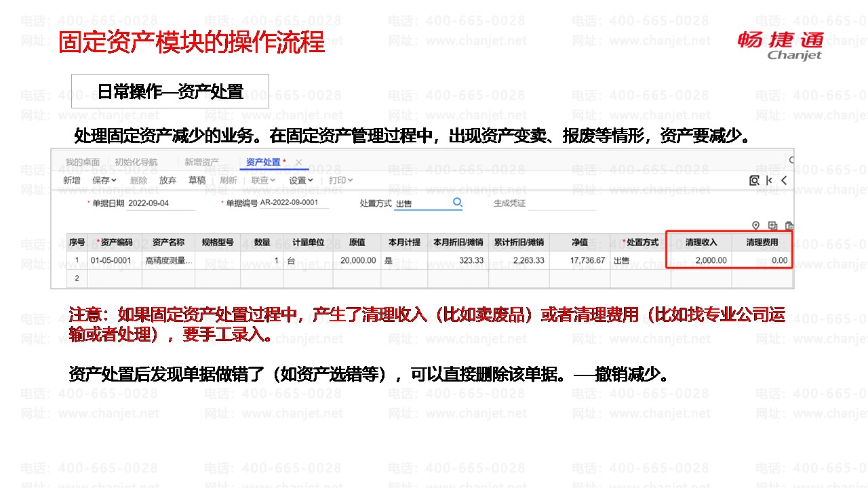Viewport: 868px width, 488px height.
Task: Click the 刷新 toolbar button
Action: click(229, 180)
